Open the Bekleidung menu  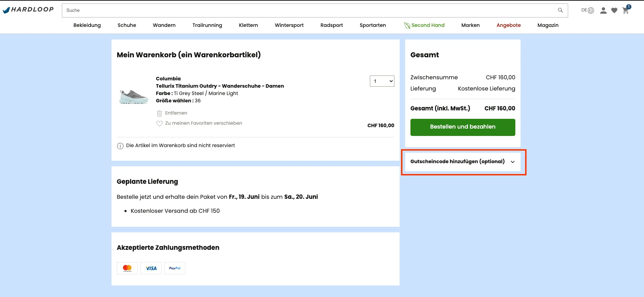87,25
